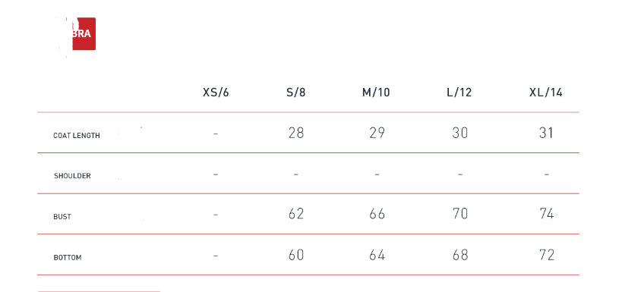Select the BUST row label
Image resolution: width=644 pixels, height=292 pixels.
[62, 217]
